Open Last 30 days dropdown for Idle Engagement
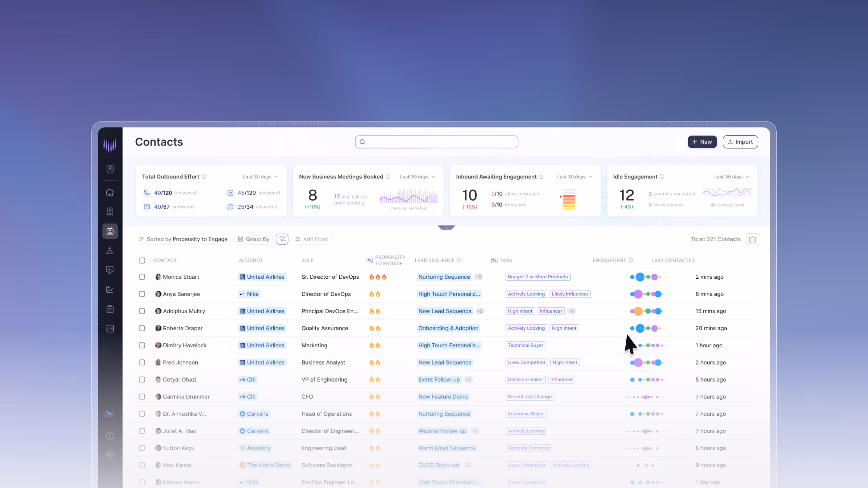Viewport: 868px width, 488px height. [x=731, y=177]
